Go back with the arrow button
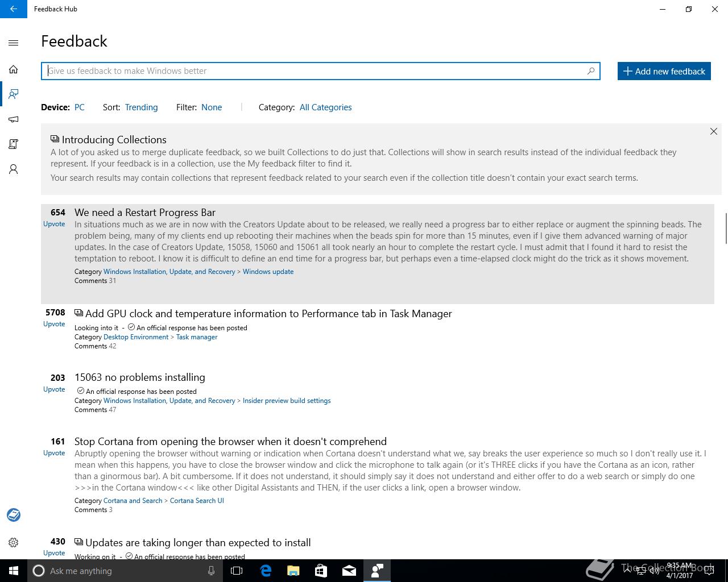 click(x=14, y=9)
